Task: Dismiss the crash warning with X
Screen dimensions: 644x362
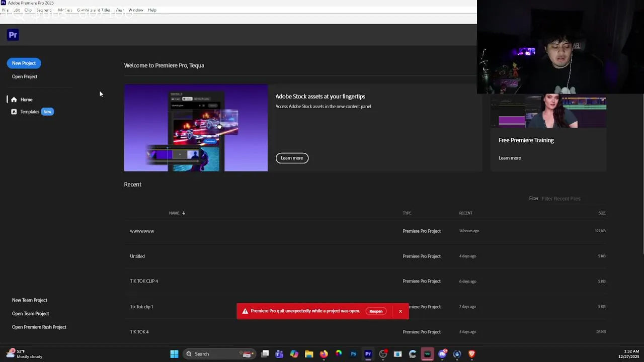Action: pos(400,311)
